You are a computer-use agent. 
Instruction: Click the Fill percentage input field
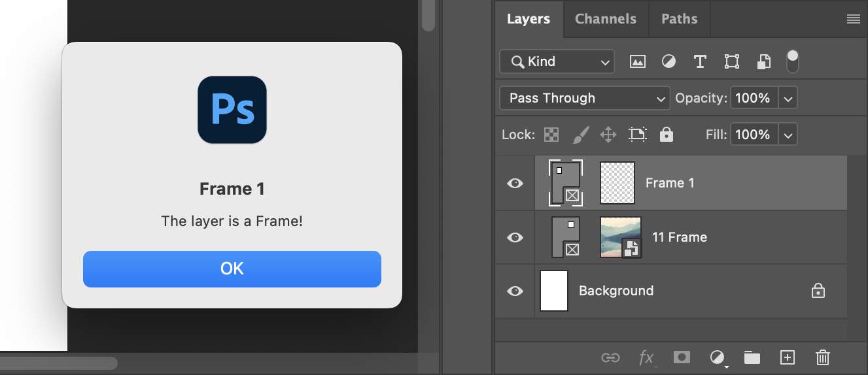[x=752, y=135]
